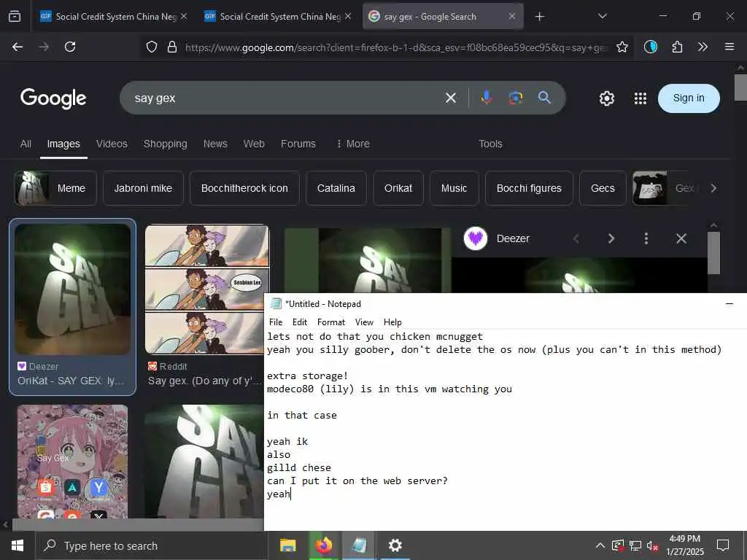Open the Firefox hamburger menu
Image resolution: width=747 pixels, height=560 pixels.
pos(729,47)
